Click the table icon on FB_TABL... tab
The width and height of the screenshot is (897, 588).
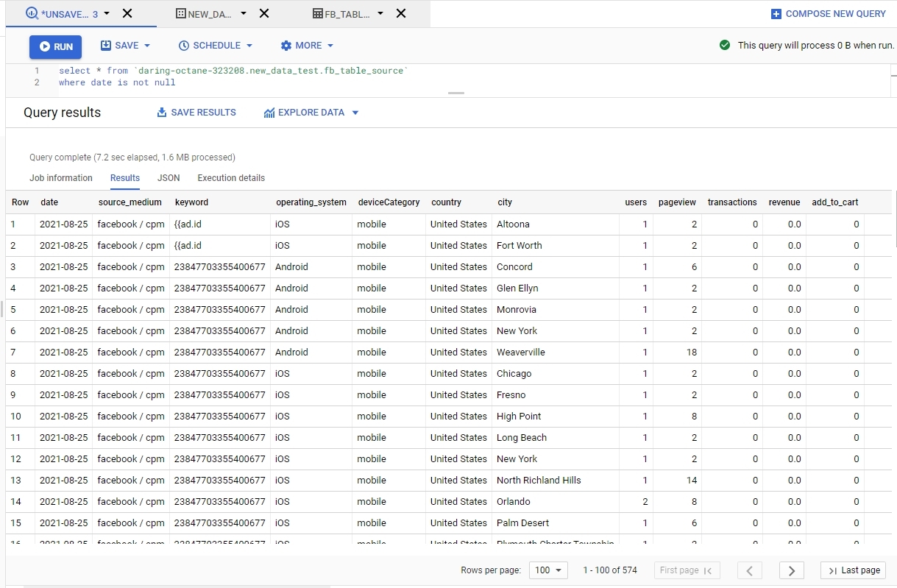coord(318,13)
